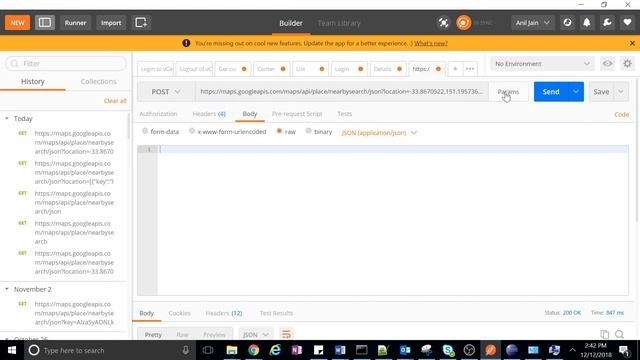
Task: Open the Save dropdown arrow
Action: click(x=621, y=92)
